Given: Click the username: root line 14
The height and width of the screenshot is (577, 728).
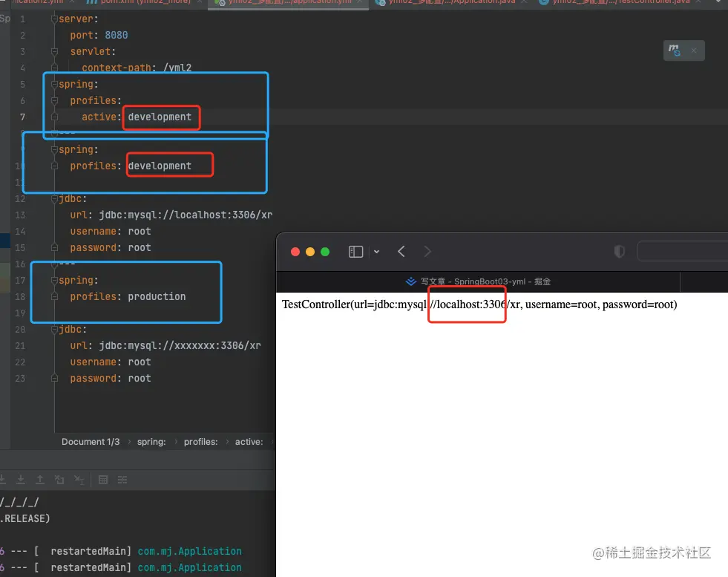Looking at the screenshot, I should point(111,232).
